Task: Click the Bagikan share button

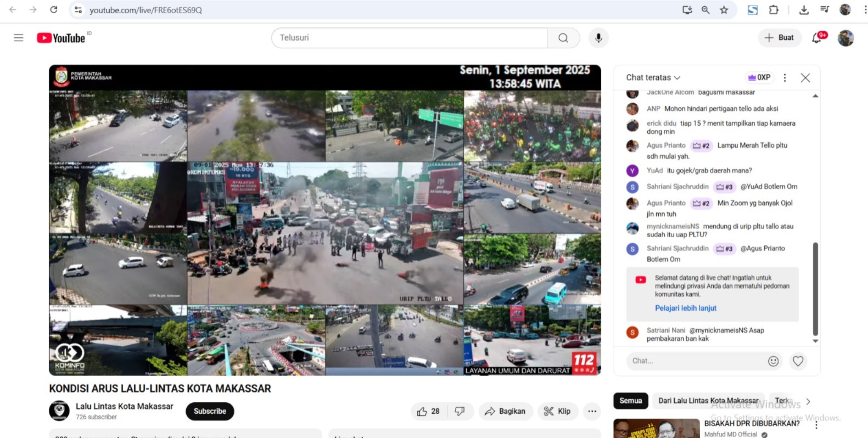Action: 505,411
